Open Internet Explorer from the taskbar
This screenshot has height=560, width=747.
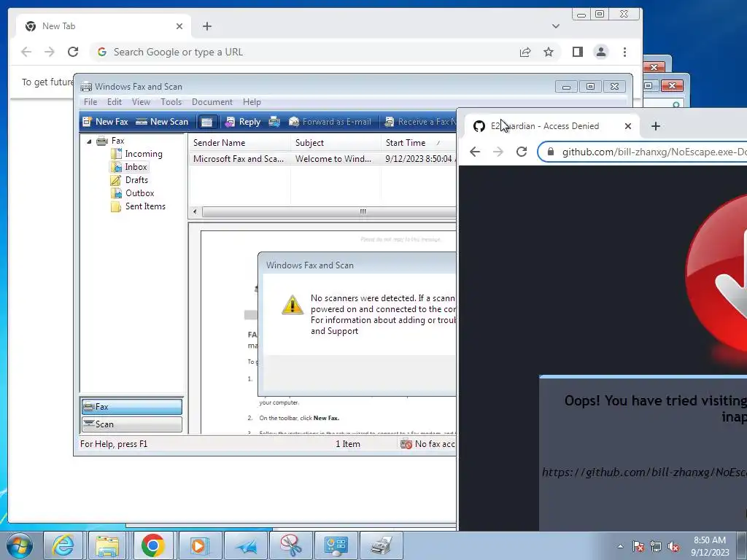[63, 545]
